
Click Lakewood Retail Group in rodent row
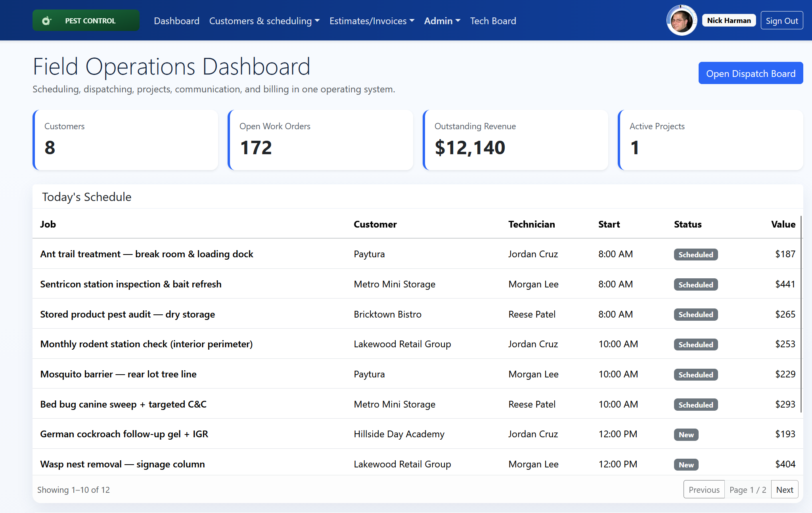click(402, 344)
